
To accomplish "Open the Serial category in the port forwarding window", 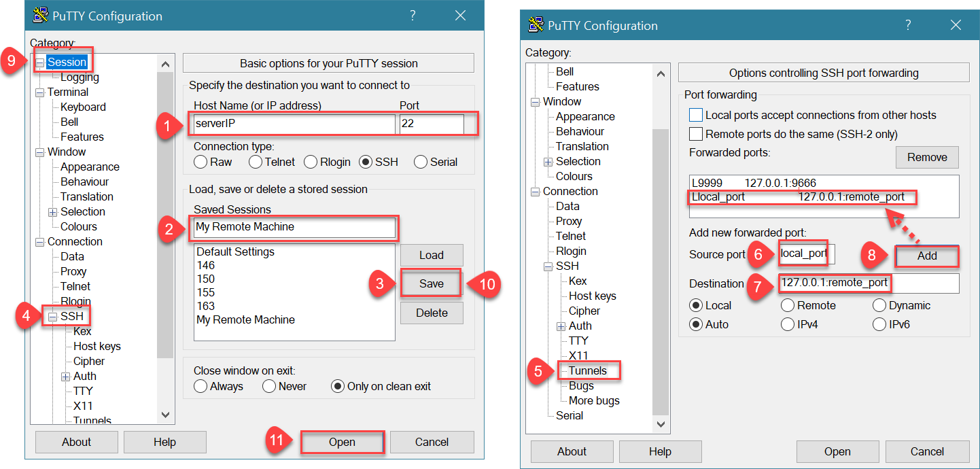I will point(570,415).
